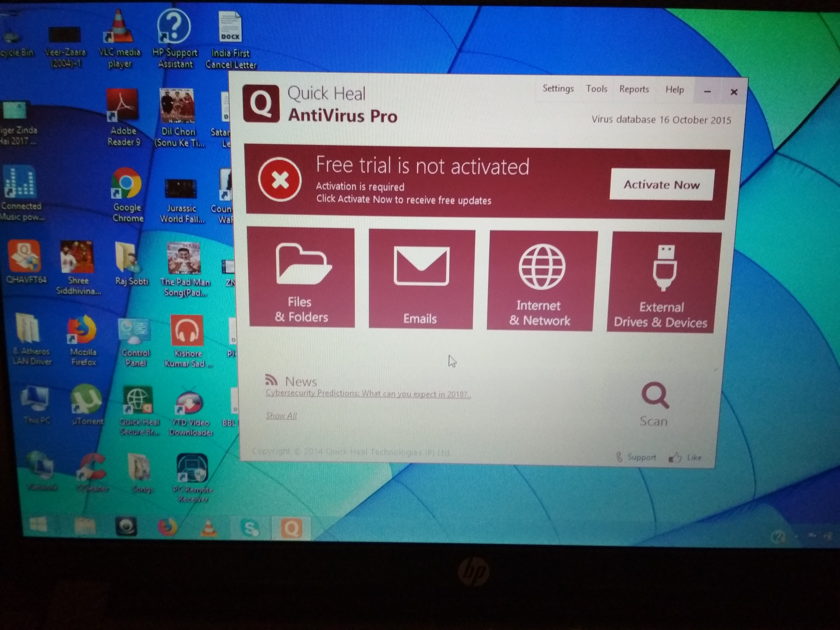Select Kishore Kumar Sad audio file
This screenshot has width=840, height=630.
[x=188, y=341]
